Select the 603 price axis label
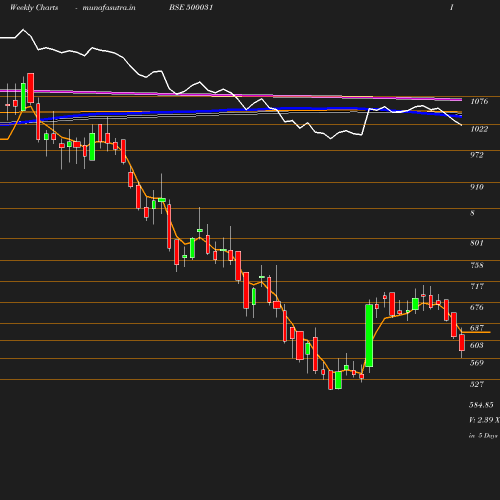Screen dimensions: 500x500 tap(477, 345)
